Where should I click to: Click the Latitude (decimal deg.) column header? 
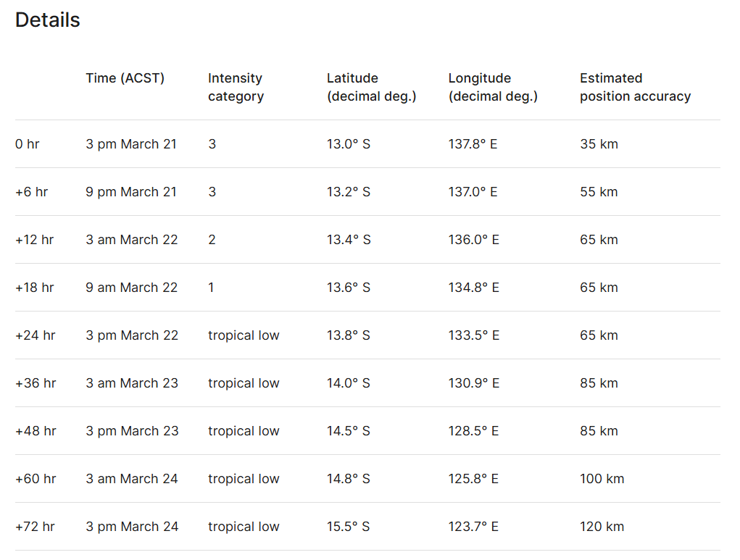tap(371, 87)
